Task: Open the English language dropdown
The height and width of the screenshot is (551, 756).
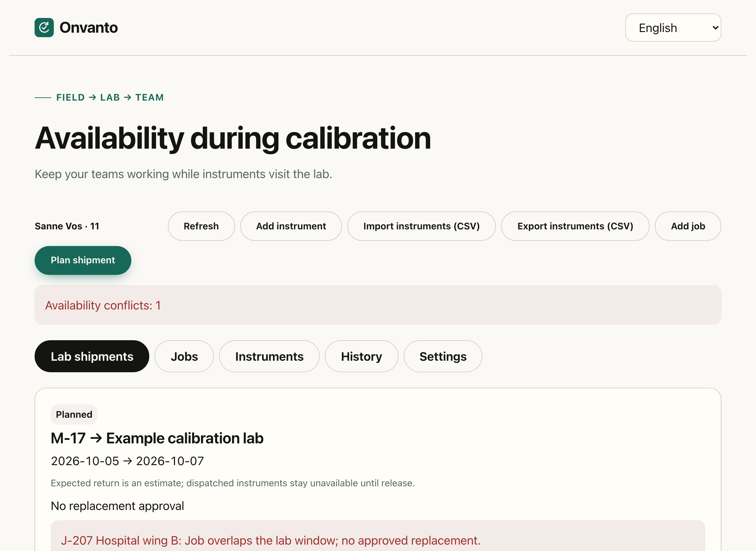Action: 673,28
